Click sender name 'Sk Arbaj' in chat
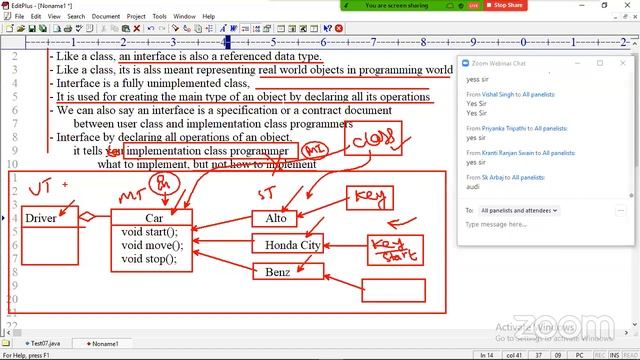 (492, 177)
